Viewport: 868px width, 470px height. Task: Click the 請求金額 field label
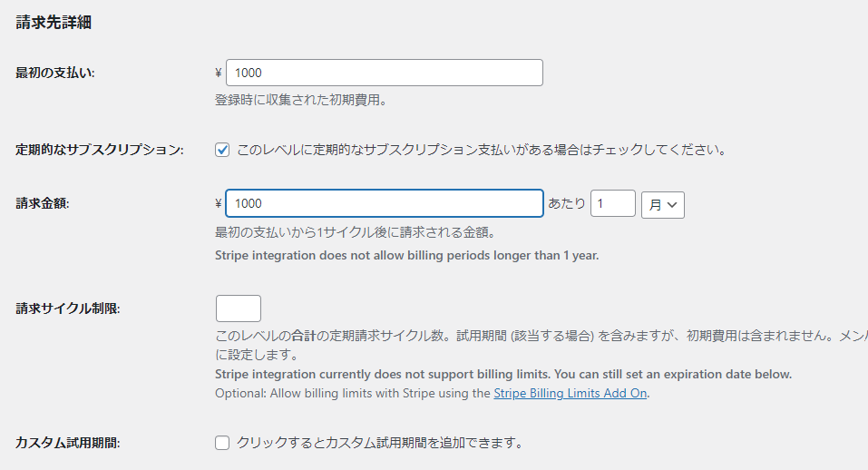pos(43,203)
